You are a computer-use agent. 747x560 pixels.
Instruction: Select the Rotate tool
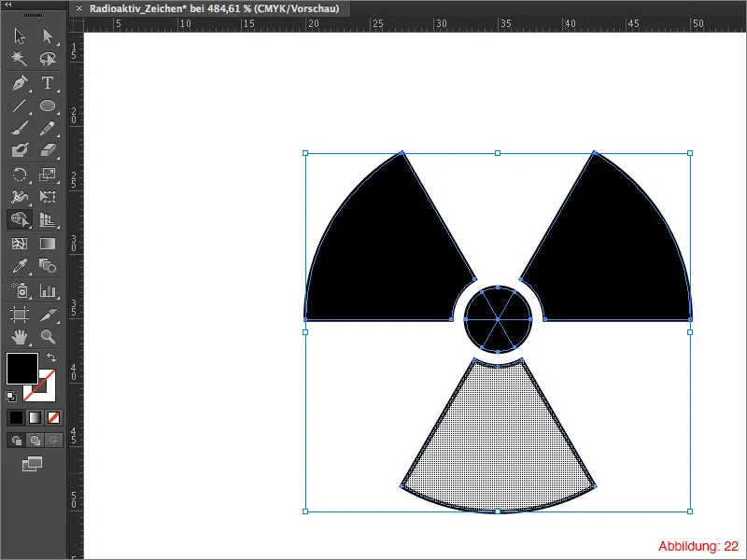20,175
